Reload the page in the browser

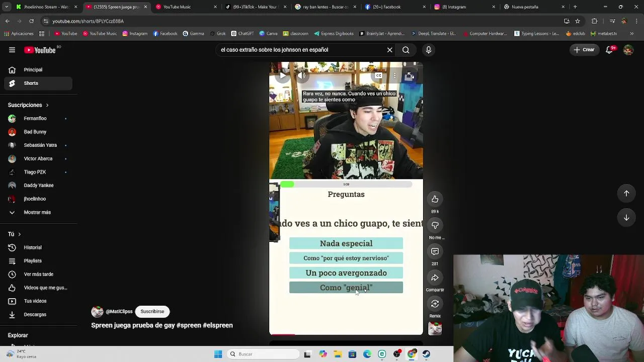click(31, 21)
